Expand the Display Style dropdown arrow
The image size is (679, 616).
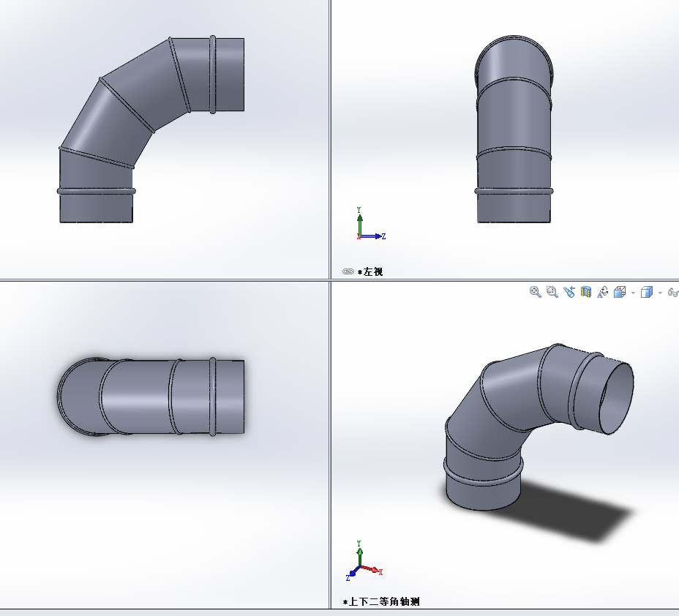pos(660,293)
